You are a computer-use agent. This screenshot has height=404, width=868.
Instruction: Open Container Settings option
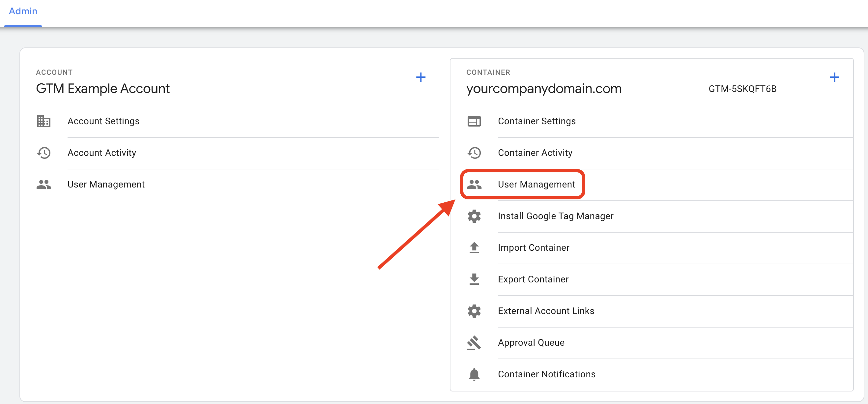point(536,121)
